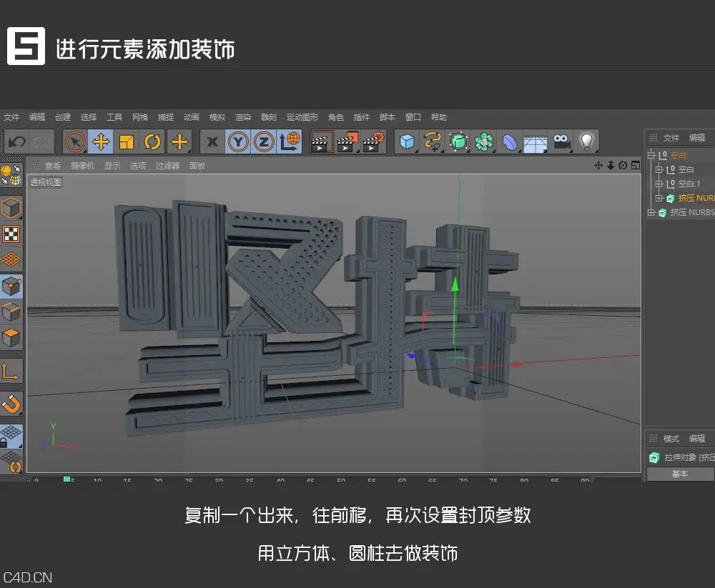The height and width of the screenshot is (588, 715).
Task: Activate the Rotate tool
Action: [152, 141]
